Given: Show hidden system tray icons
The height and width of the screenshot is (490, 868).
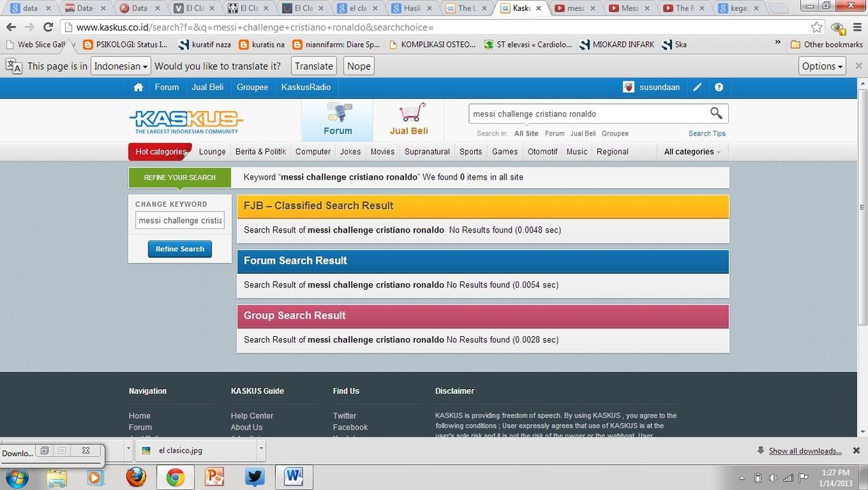Looking at the screenshot, I should pos(741,478).
